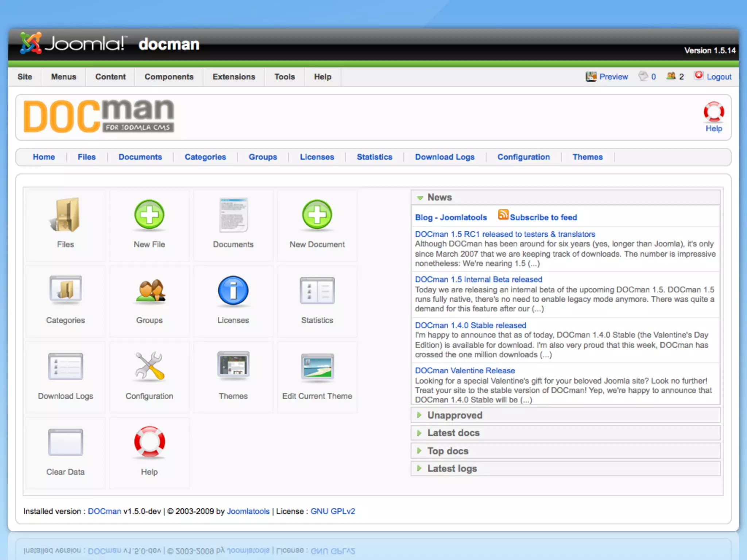
Task: Open DOCman 1.4.0 Stable released article
Action: 471,325
